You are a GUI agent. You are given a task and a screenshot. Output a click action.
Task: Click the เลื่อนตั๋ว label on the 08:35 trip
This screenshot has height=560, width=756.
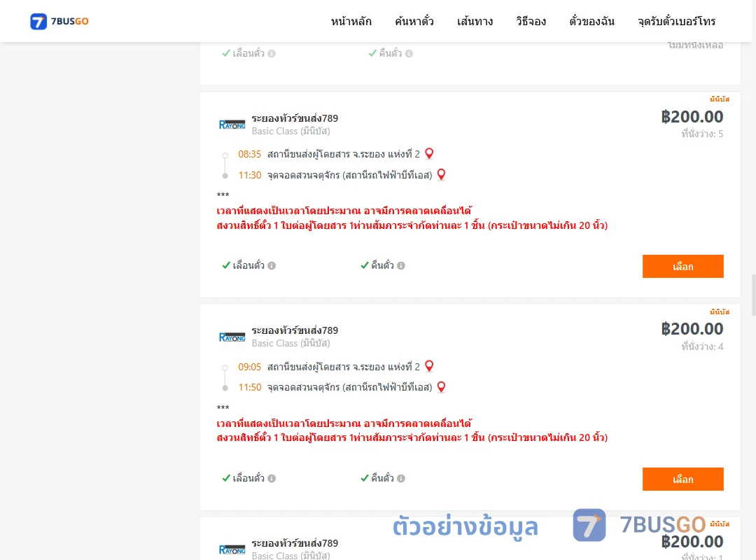coord(248,266)
